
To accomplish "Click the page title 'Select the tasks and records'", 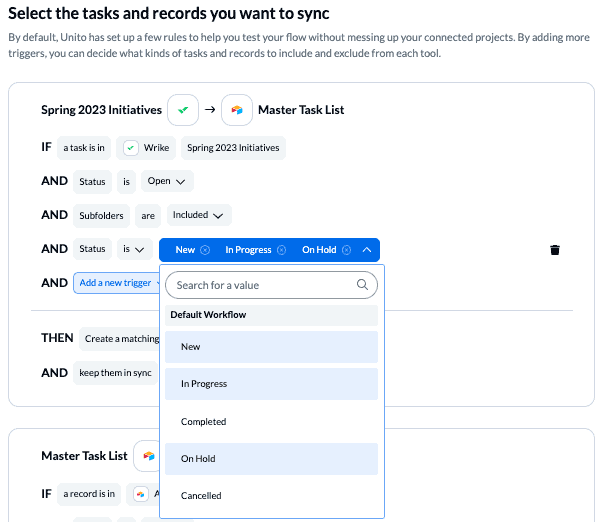I will [168, 14].
